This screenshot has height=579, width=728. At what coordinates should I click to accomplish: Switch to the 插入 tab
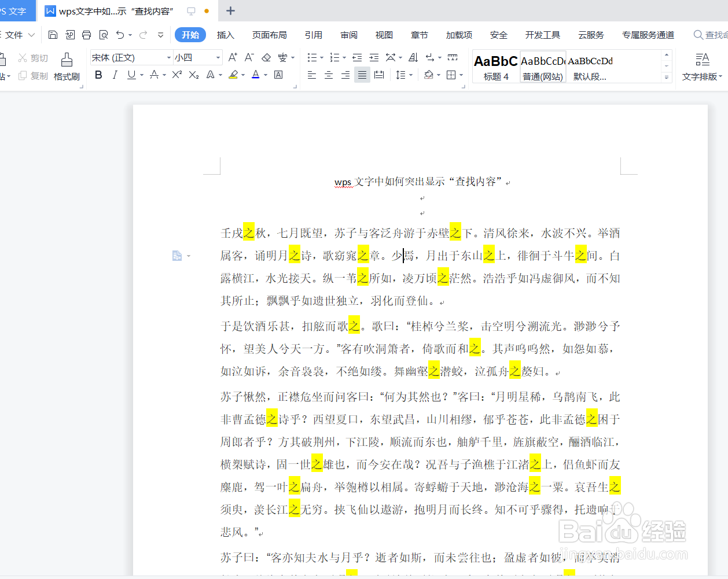(x=226, y=35)
